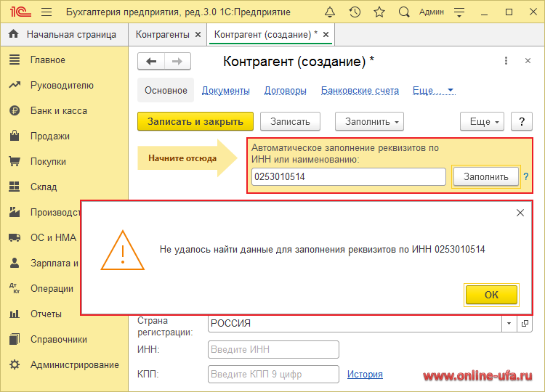Close the Контрагент (создание) tab
The width and height of the screenshot is (545, 392).
pyautogui.click(x=326, y=34)
